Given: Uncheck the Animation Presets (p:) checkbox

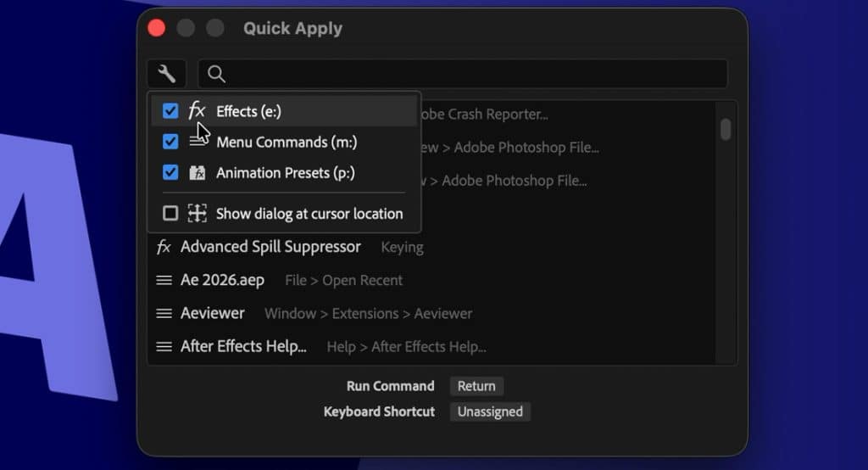Looking at the screenshot, I should tap(170, 172).
